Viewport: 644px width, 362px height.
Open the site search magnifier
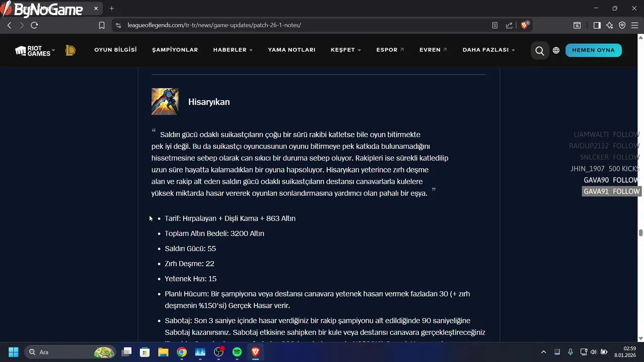[x=540, y=50]
